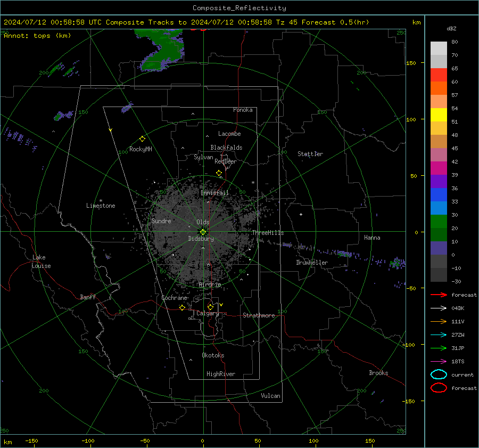Image resolution: width=479 pixels, height=448 pixels.
Task: Click the HighRiver label
Action: click(x=221, y=374)
